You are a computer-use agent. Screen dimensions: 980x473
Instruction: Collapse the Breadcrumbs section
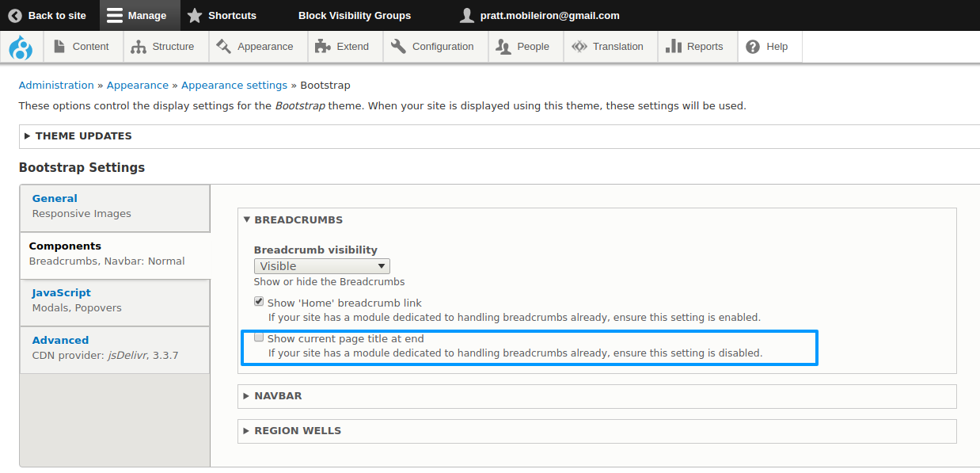(x=298, y=219)
